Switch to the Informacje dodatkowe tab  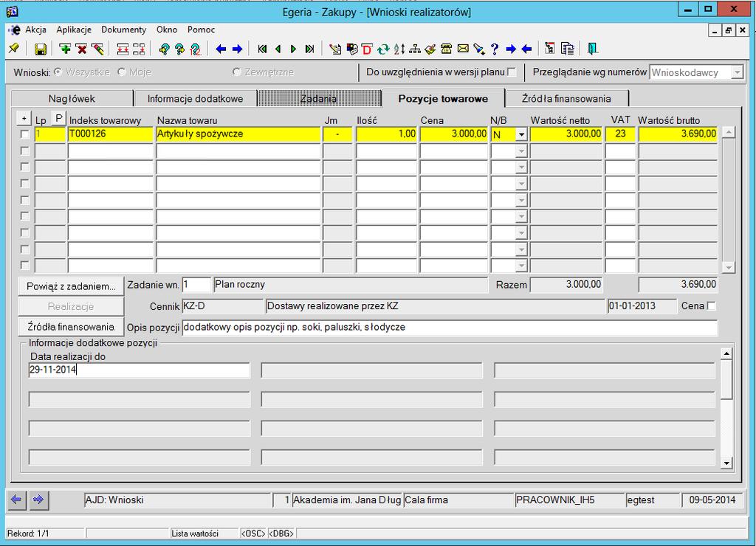(x=195, y=99)
